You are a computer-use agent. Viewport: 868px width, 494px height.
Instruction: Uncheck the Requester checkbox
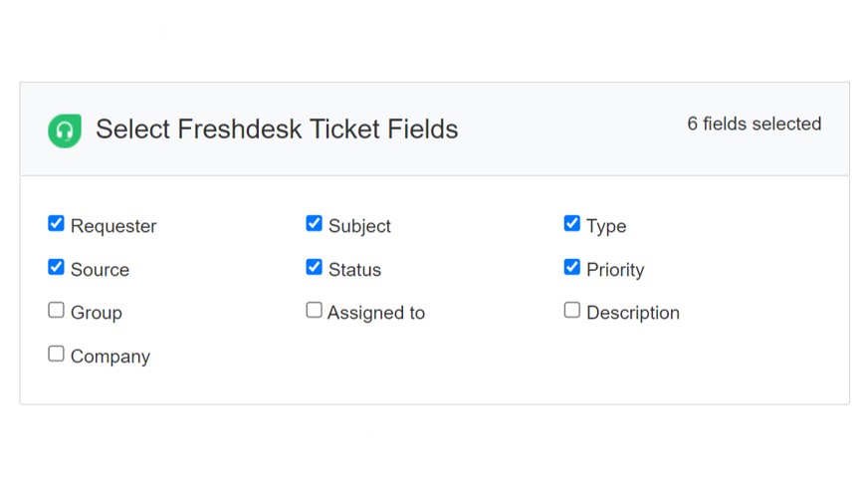point(57,224)
